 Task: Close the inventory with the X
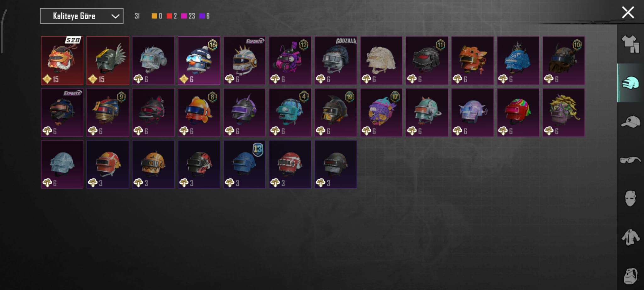tap(628, 13)
